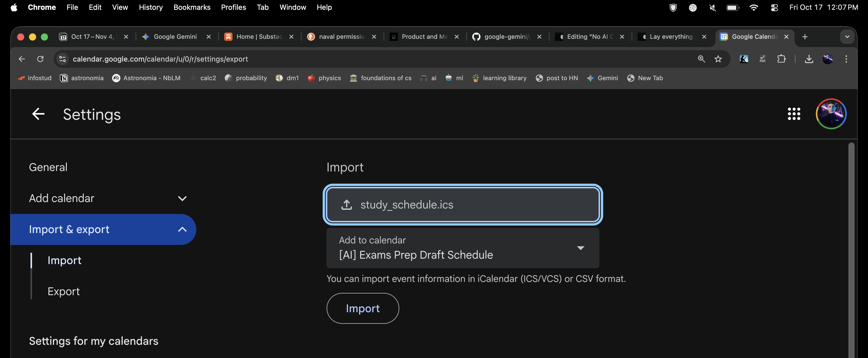The width and height of the screenshot is (868, 358).
Task: Open the Bookmarks menu in menu bar
Action: coord(192,8)
